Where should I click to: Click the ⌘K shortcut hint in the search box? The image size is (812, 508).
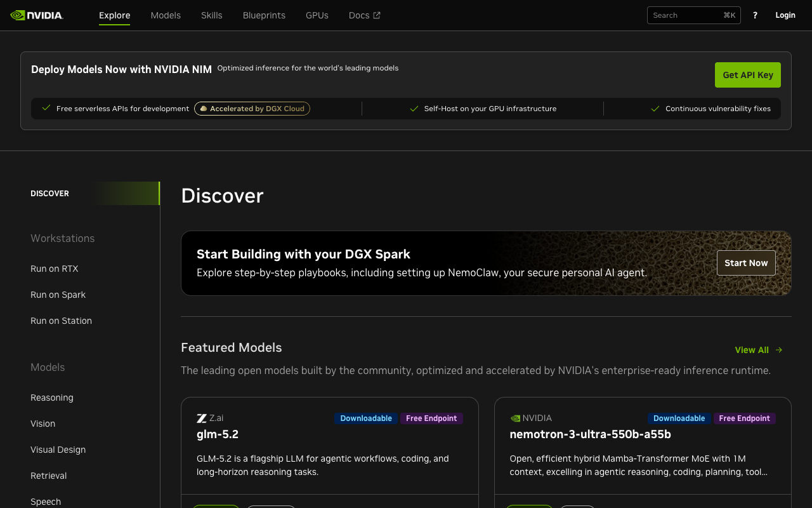tap(730, 15)
